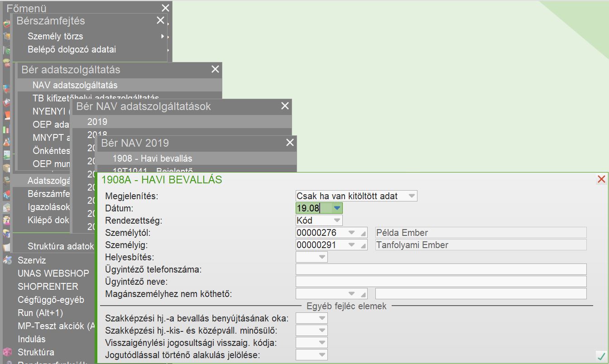This screenshot has height=364, width=609.
Task: Close the Bér NAV adatszolgáltatások panel
Action: [285, 106]
